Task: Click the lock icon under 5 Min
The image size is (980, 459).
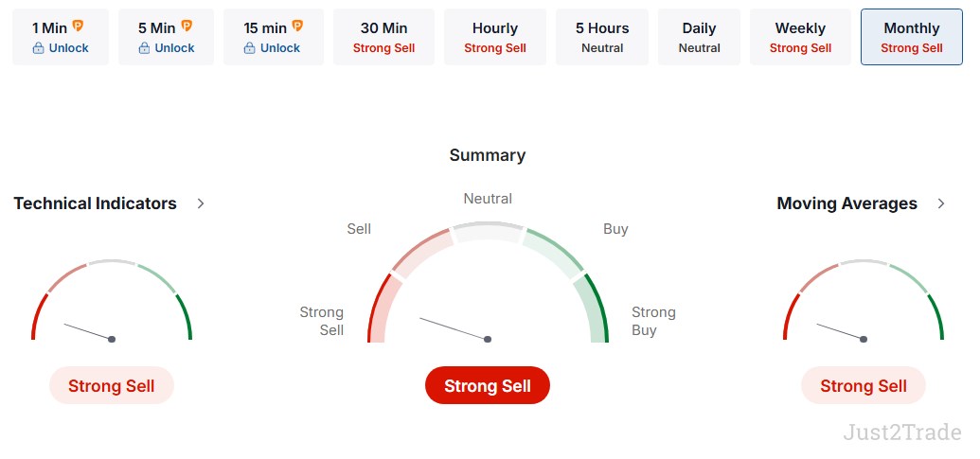Action: pos(144,48)
